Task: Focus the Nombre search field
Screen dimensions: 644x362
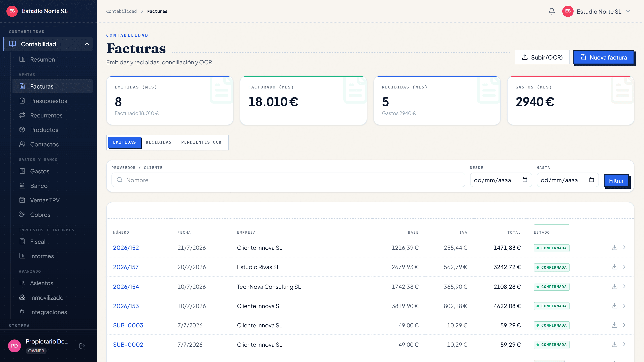Action: point(288,180)
